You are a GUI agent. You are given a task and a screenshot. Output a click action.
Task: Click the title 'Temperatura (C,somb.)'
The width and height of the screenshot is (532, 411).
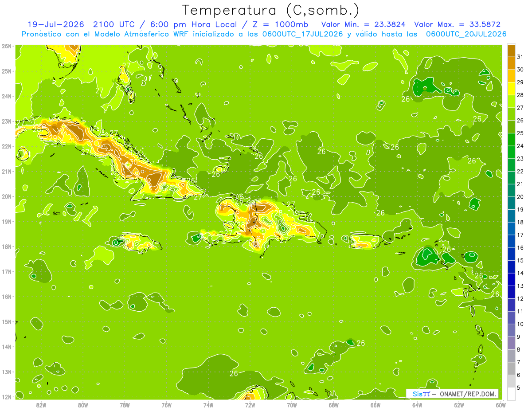coord(271,10)
